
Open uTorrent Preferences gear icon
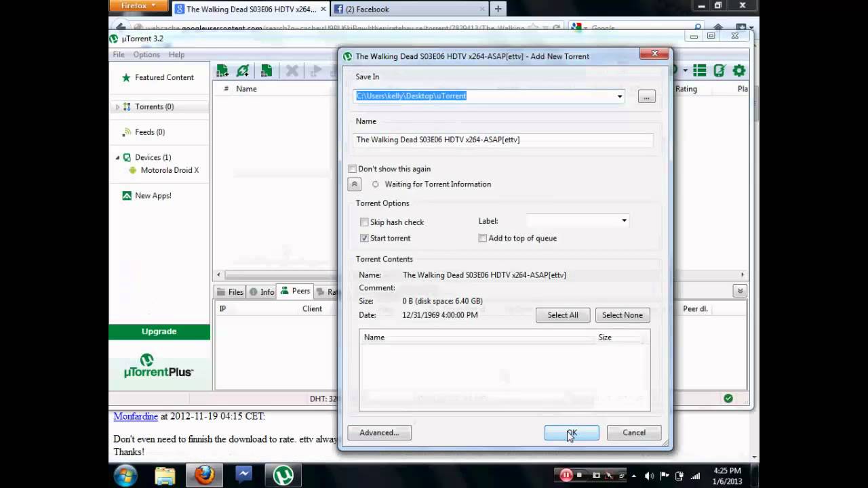739,70
